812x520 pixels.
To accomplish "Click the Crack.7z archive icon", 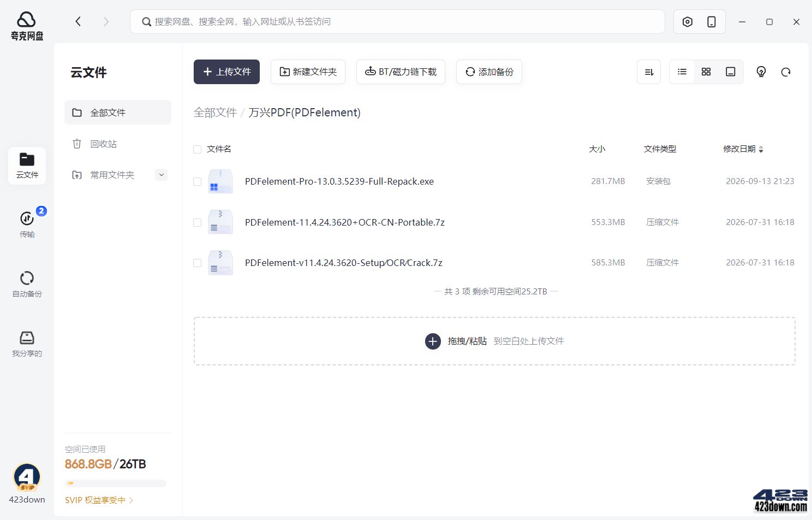I will [x=220, y=263].
